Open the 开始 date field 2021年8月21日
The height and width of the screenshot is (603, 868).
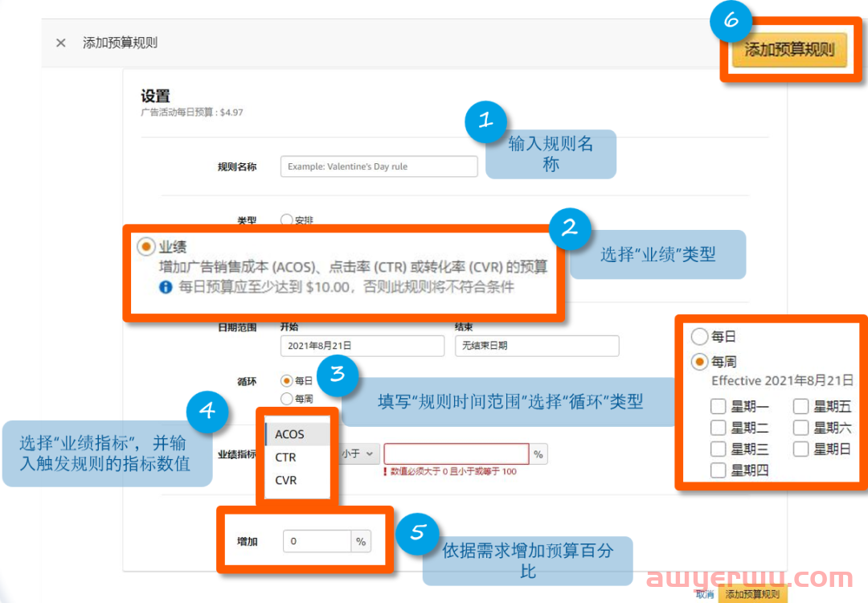(x=362, y=346)
